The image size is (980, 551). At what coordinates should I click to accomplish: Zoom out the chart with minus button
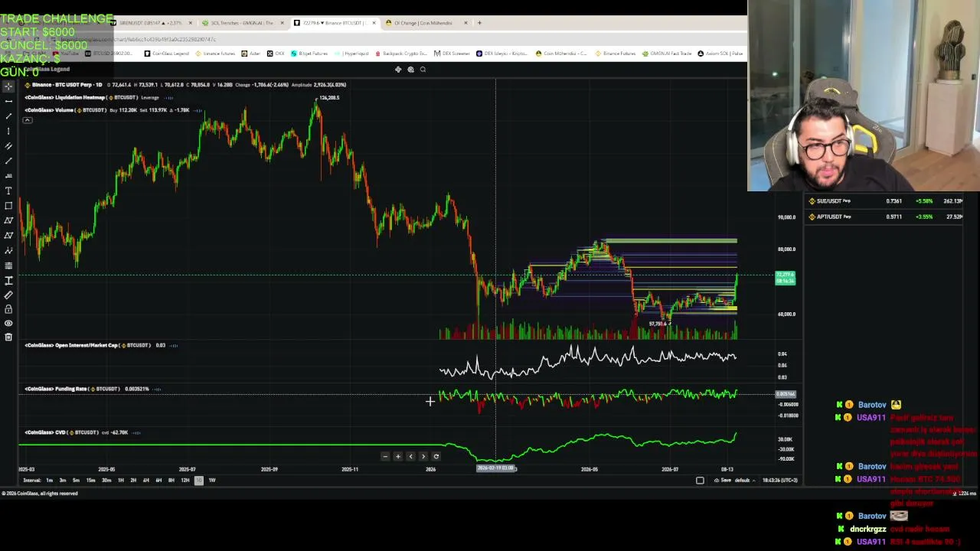[x=385, y=457]
